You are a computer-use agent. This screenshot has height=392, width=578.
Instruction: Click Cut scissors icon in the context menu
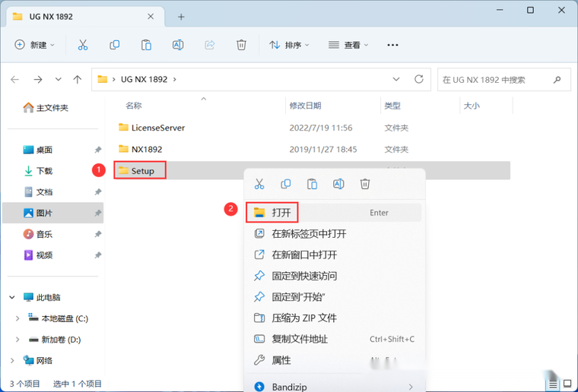[259, 184]
